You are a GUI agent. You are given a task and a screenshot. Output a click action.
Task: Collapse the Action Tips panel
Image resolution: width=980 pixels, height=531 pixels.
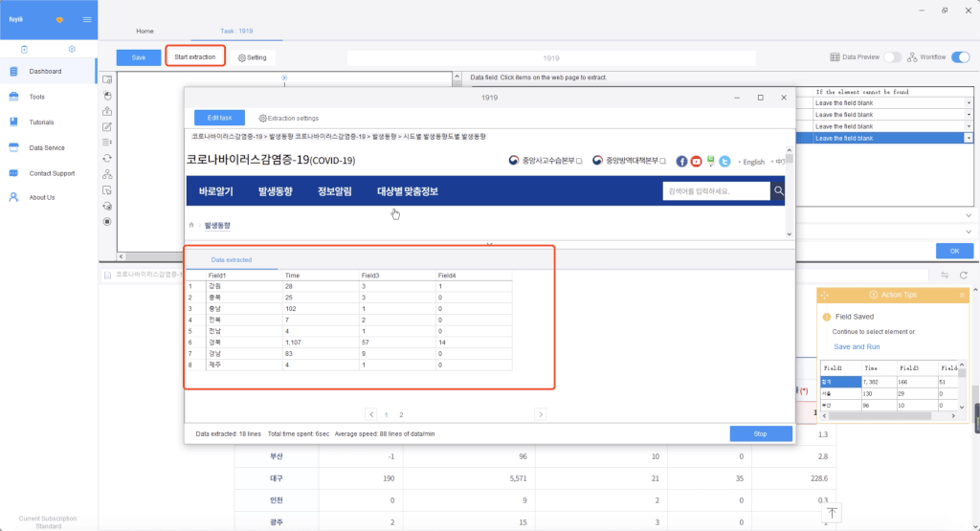coord(962,295)
